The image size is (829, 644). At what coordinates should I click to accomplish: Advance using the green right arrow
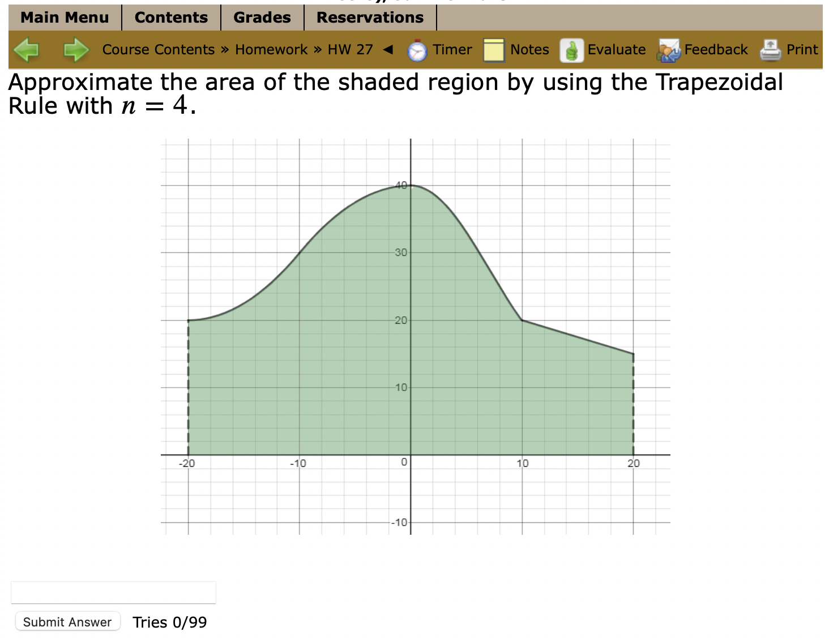[76, 50]
